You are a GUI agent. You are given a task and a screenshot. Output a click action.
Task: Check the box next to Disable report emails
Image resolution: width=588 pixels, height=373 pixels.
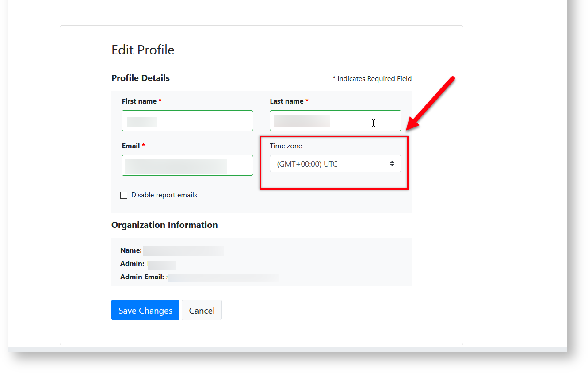[x=124, y=195]
